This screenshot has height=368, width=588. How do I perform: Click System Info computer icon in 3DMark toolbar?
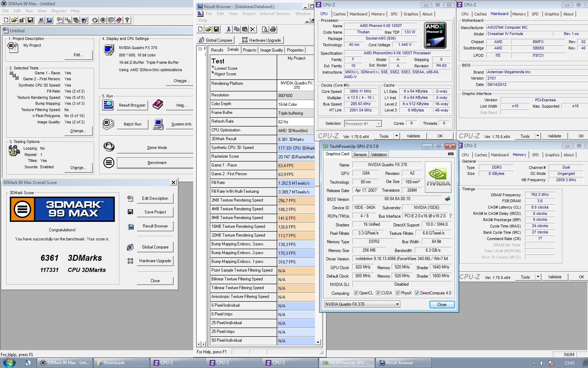click(41, 20)
